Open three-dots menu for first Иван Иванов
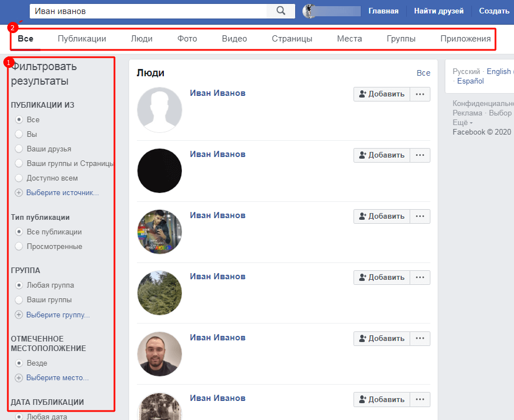This screenshot has height=420, width=514. pyautogui.click(x=420, y=94)
